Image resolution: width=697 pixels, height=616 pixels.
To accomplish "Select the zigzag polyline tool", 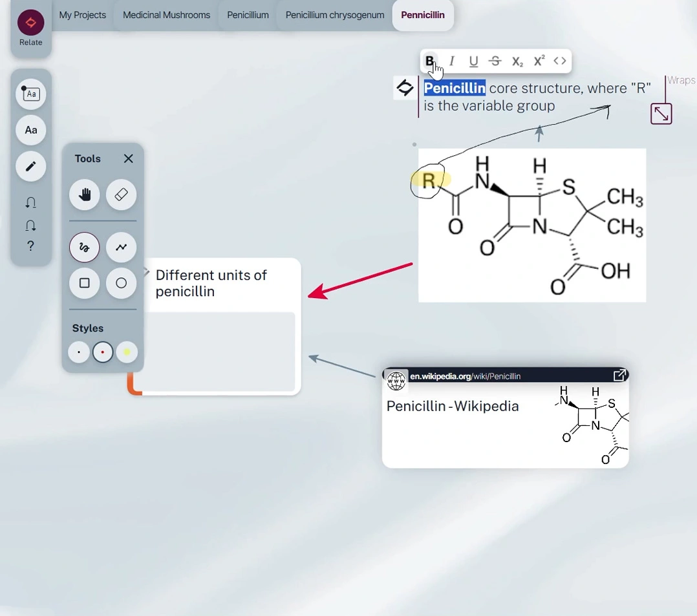I will 121,247.
